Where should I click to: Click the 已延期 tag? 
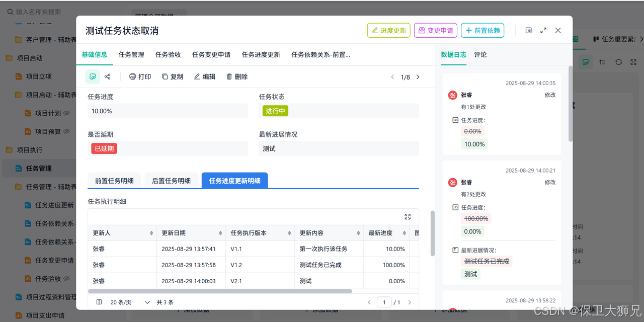point(104,148)
